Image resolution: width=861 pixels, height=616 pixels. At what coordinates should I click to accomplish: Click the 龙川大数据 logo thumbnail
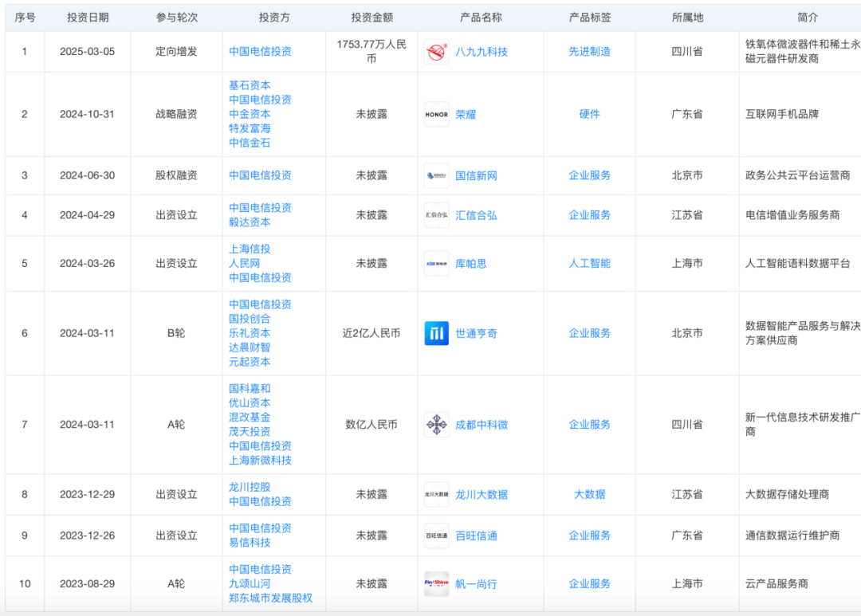tap(436, 495)
